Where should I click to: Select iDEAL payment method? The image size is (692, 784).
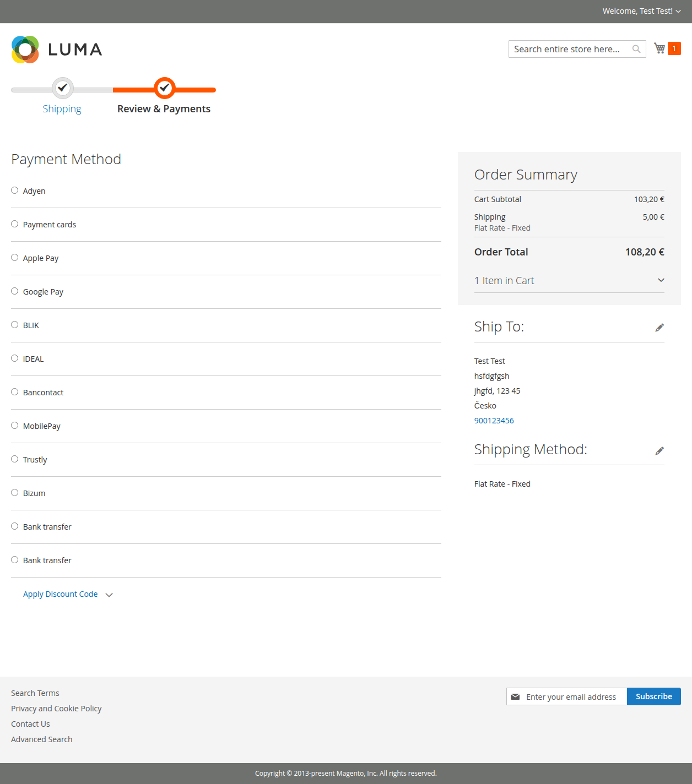(x=15, y=358)
